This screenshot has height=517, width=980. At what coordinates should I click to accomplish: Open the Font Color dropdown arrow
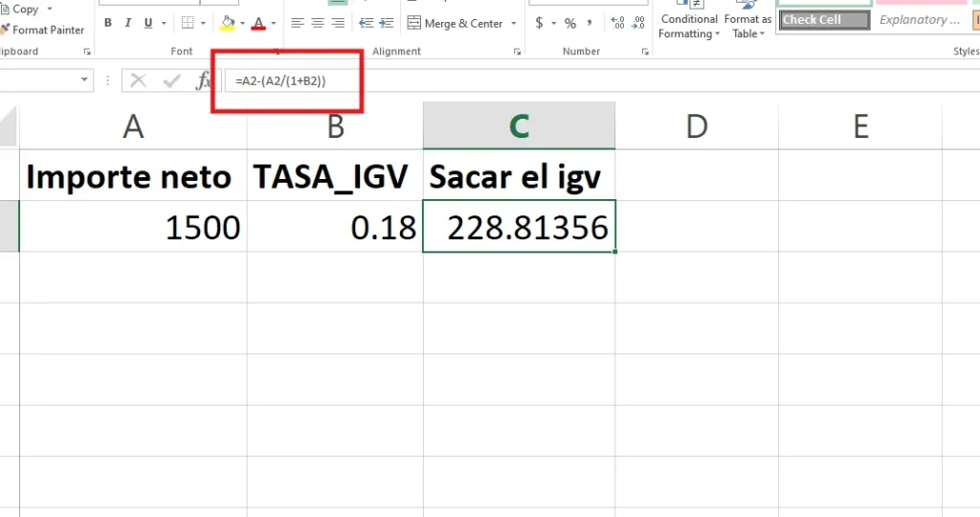(274, 23)
